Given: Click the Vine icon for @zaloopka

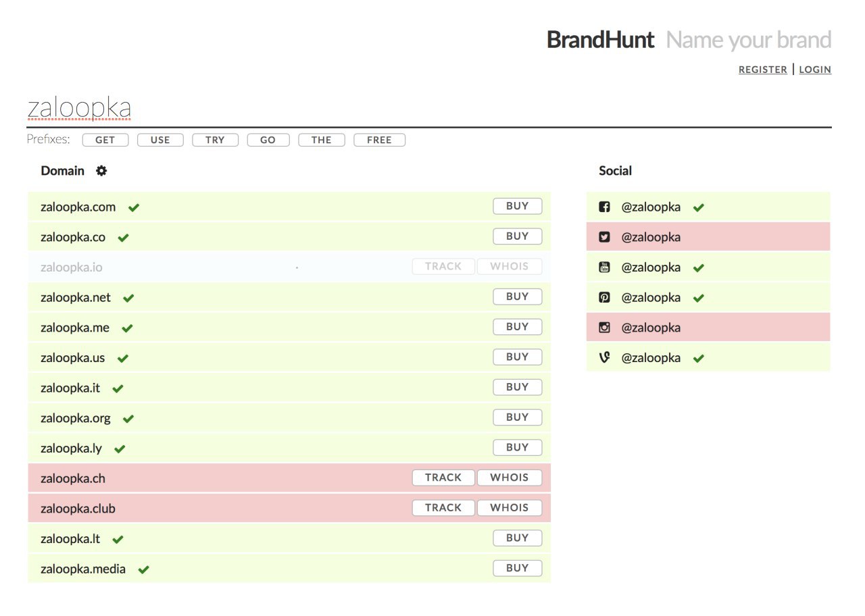Looking at the screenshot, I should tap(605, 357).
